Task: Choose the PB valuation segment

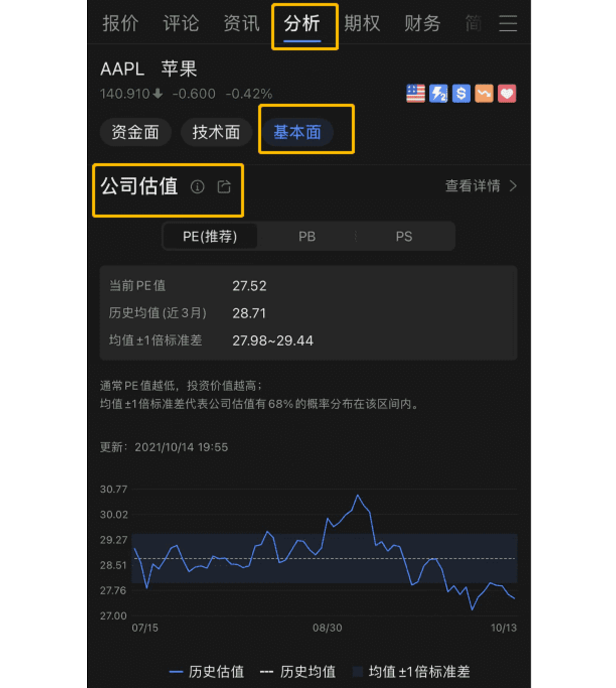Action: point(307,236)
